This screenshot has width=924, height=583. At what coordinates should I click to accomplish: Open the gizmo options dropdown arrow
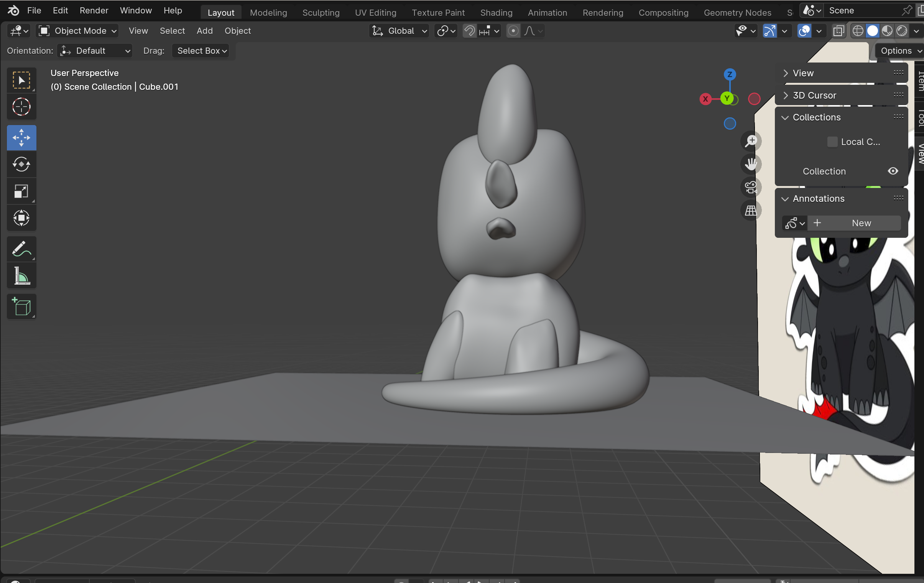click(784, 31)
